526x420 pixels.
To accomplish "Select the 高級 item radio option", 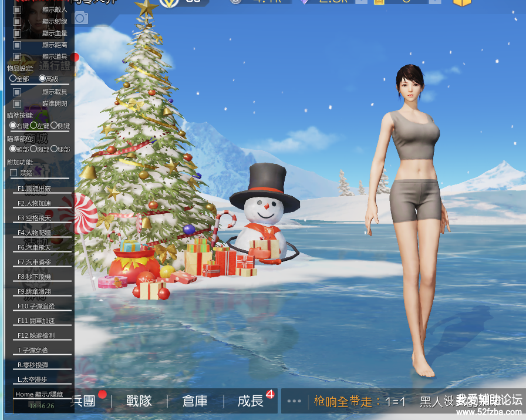I will (42, 78).
